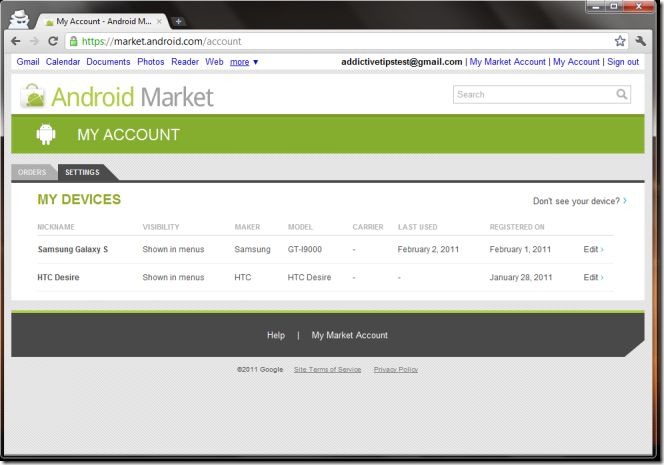This screenshot has height=465, width=664.
Task: Edit the HTC Desire device
Action: point(593,277)
